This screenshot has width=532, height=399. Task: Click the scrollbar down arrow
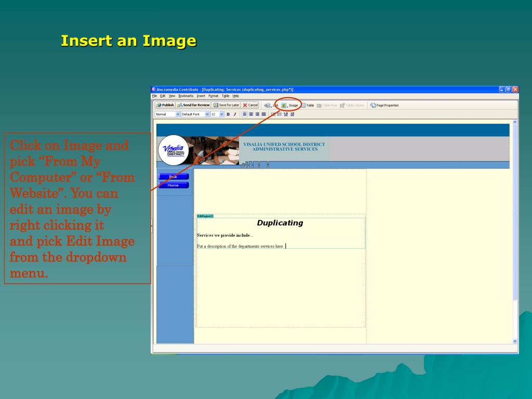click(515, 341)
